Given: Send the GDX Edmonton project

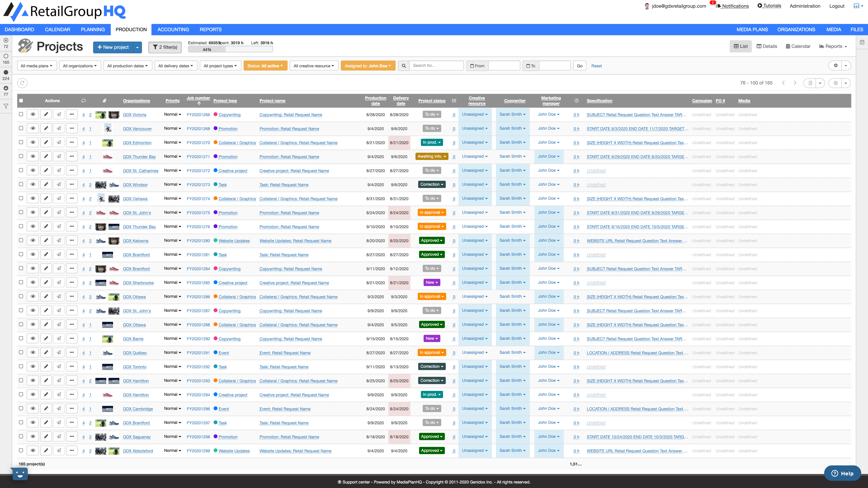Looking at the screenshot, I should click(x=59, y=142).
